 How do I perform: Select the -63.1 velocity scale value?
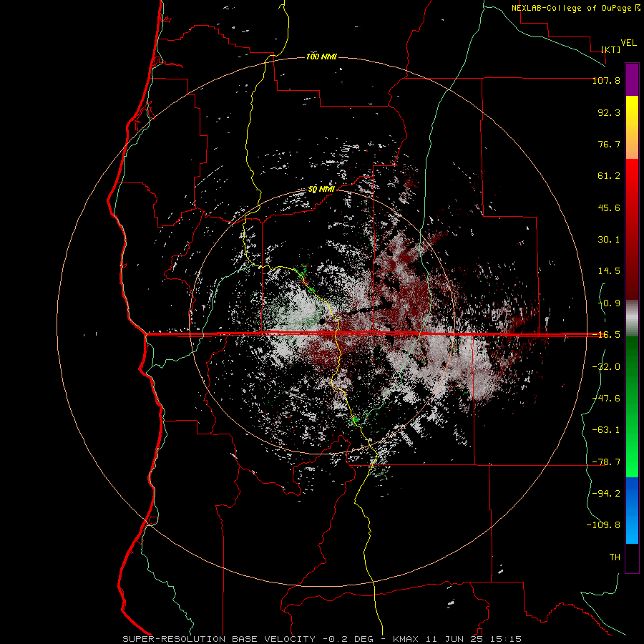(606, 430)
